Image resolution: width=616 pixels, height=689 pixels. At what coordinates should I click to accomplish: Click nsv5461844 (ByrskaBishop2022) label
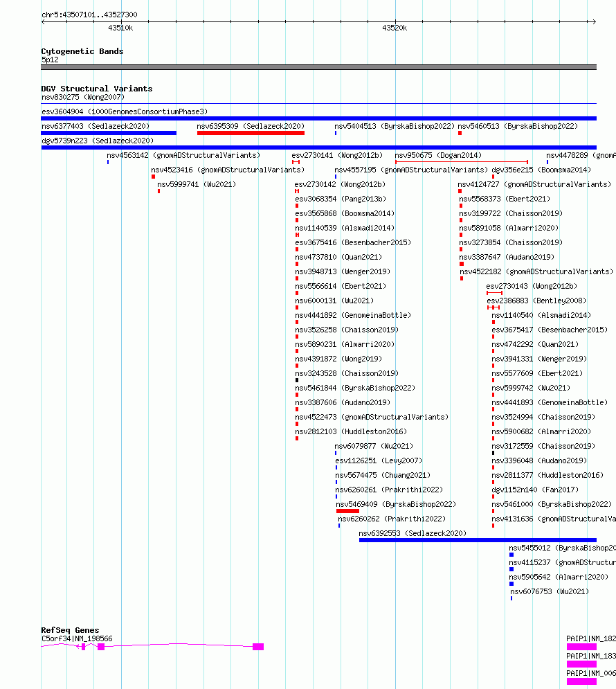click(355, 387)
